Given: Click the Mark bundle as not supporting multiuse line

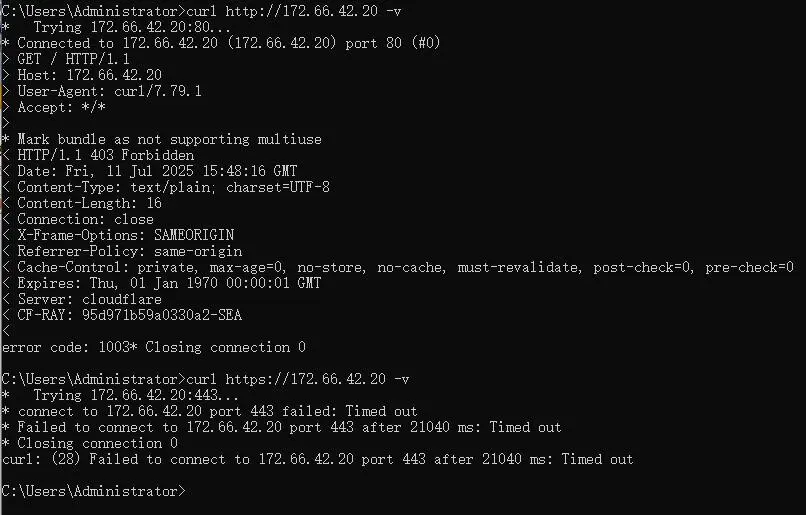Looking at the screenshot, I should pos(161,139).
